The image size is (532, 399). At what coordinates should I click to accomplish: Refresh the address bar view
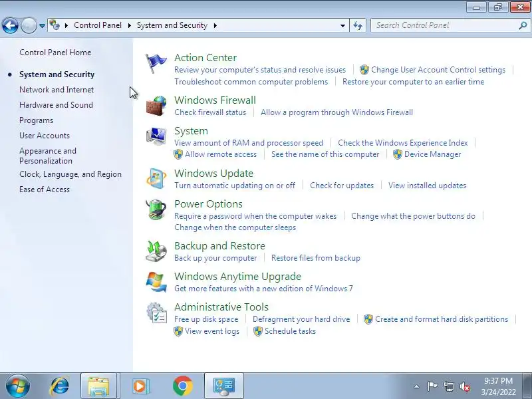tap(358, 25)
